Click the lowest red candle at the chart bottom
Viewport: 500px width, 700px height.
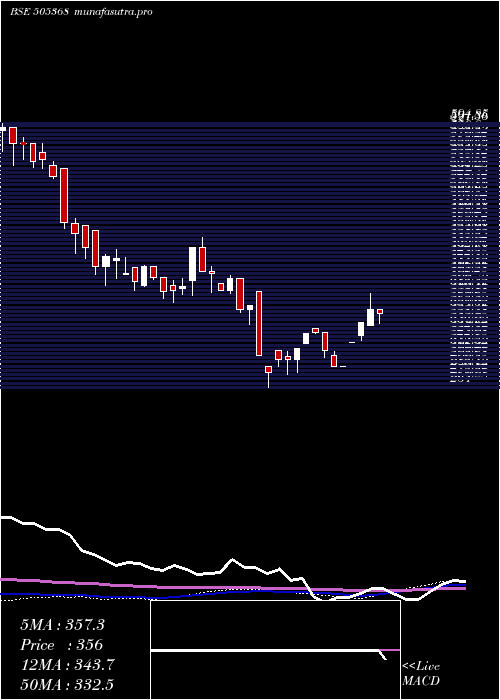pos(268,370)
